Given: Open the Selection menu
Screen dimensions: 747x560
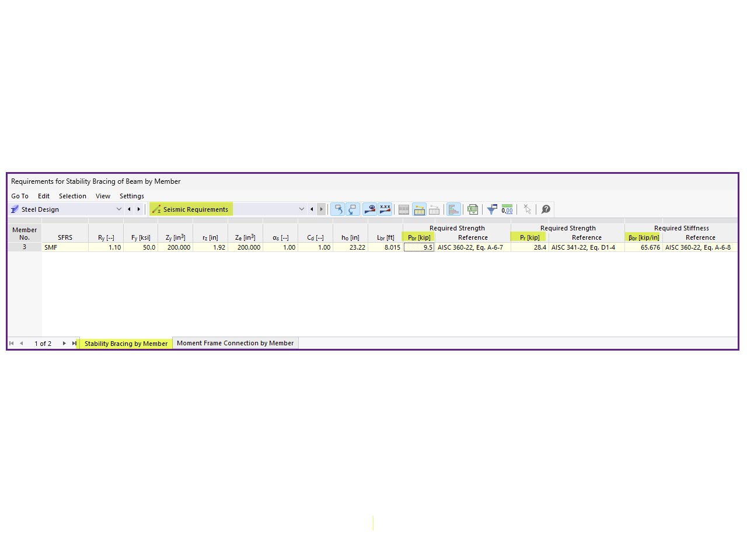Looking at the screenshot, I should pyautogui.click(x=72, y=196).
